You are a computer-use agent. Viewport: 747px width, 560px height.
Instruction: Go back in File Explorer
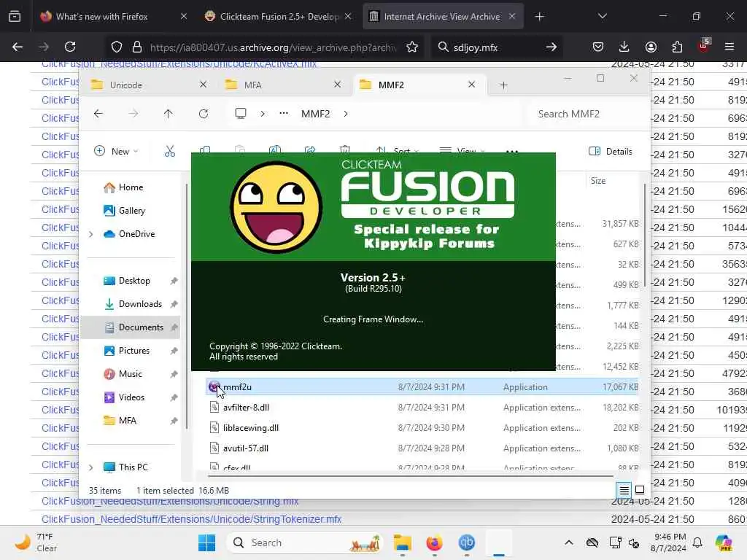click(x=98, y=113)
